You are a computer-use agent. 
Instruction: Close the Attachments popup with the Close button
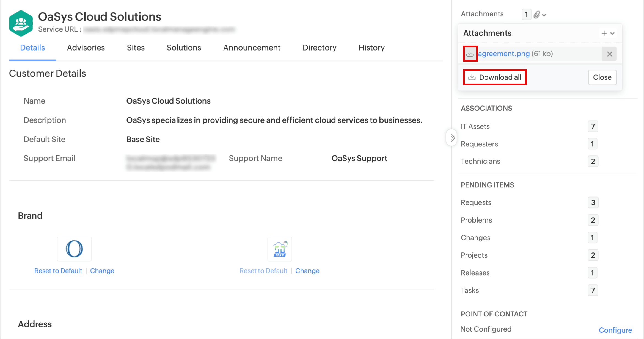[602, 77]
